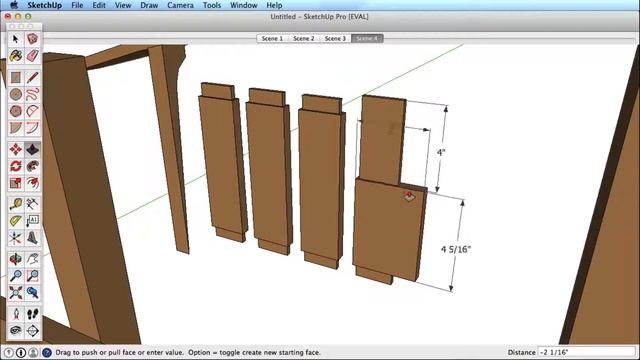Click the 4 5/16" dimension label
Viewport: 640px width, 360px height.
point(456,249)
